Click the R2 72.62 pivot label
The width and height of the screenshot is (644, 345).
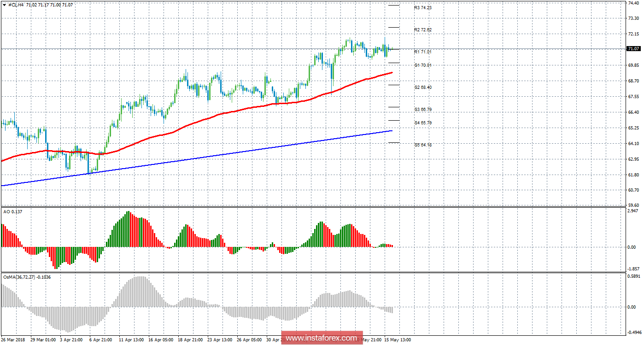(422, 30)
